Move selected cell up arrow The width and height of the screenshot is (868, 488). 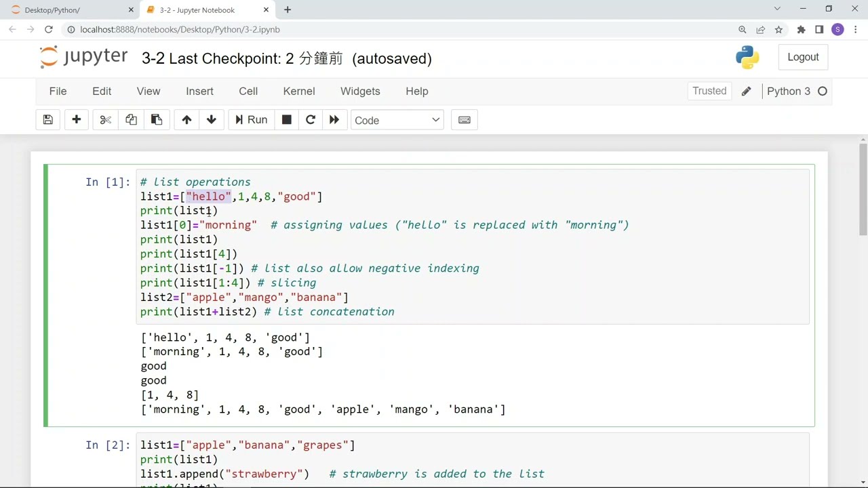click(x=186, y=120)
